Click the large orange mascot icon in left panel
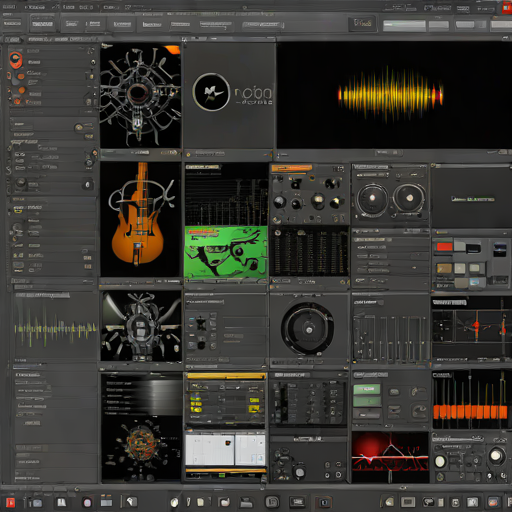This screenshot has height=512, width=512. [16, 60]
